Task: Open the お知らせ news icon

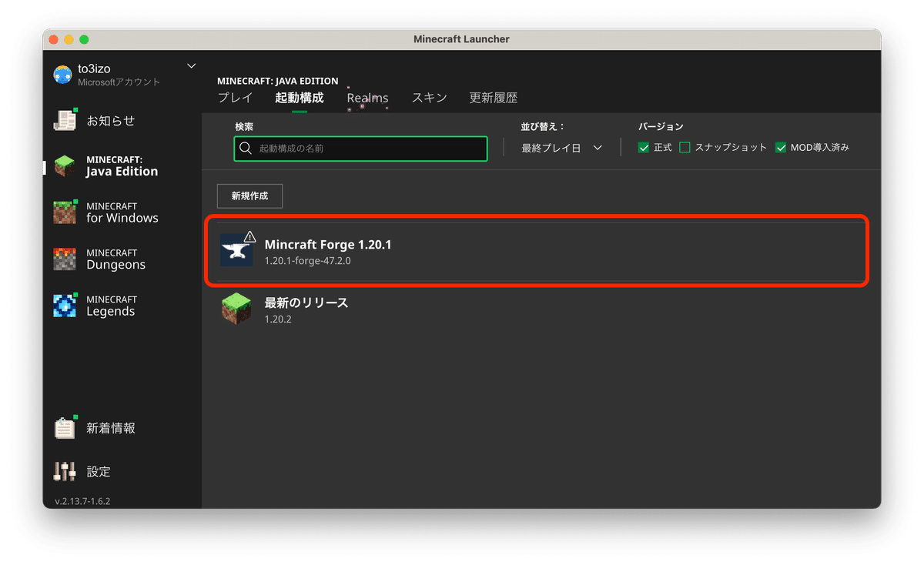Action: 65,120
